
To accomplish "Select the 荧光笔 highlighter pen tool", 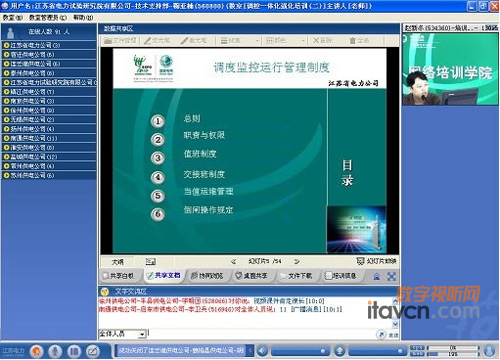I will tap(157, 41).
